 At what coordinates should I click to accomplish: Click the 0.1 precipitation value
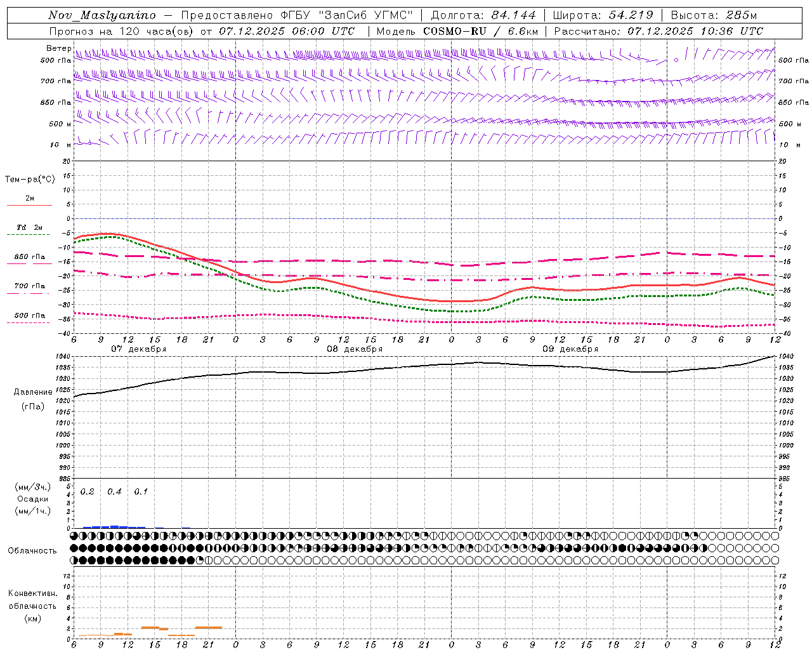click(141, 492)
